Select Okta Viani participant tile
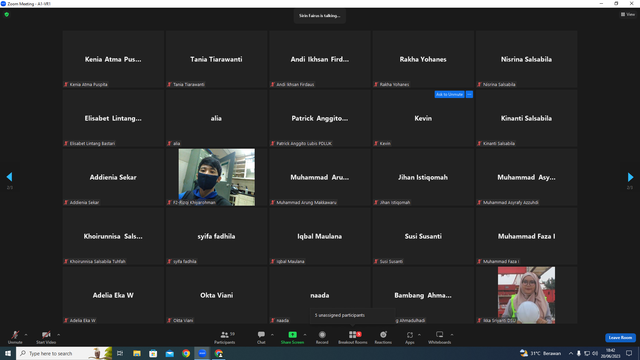This screenshot has height=360, width=640. click(216, 295)
